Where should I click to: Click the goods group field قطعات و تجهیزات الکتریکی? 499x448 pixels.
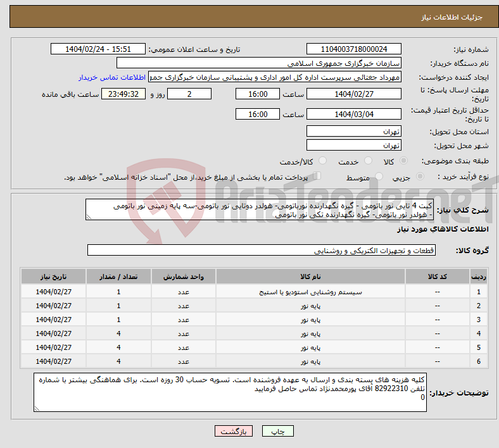click(262, 250)
